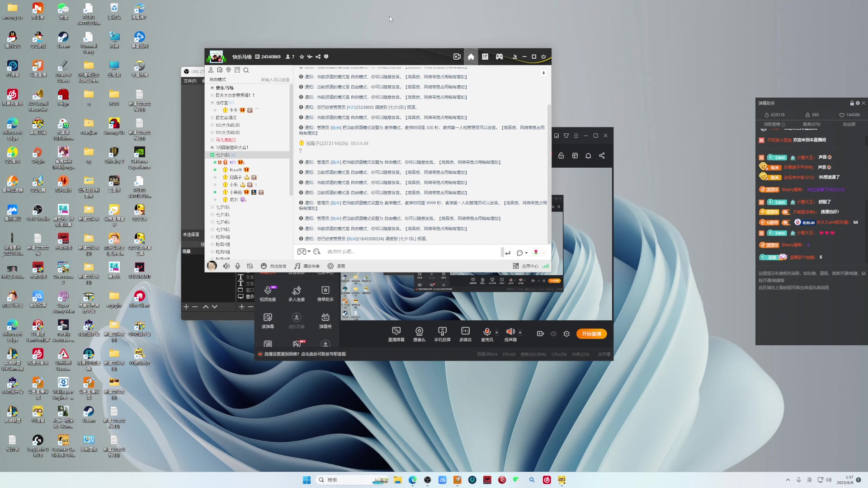Switch to 活跃度榜 tab
The width and height of the screenshot is (868, 488).
point(774,124)
